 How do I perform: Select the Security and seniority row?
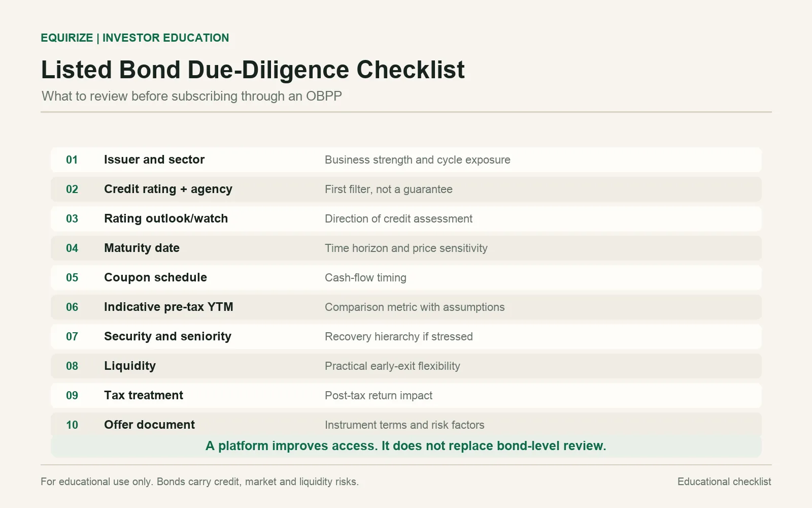click(406, 336)
